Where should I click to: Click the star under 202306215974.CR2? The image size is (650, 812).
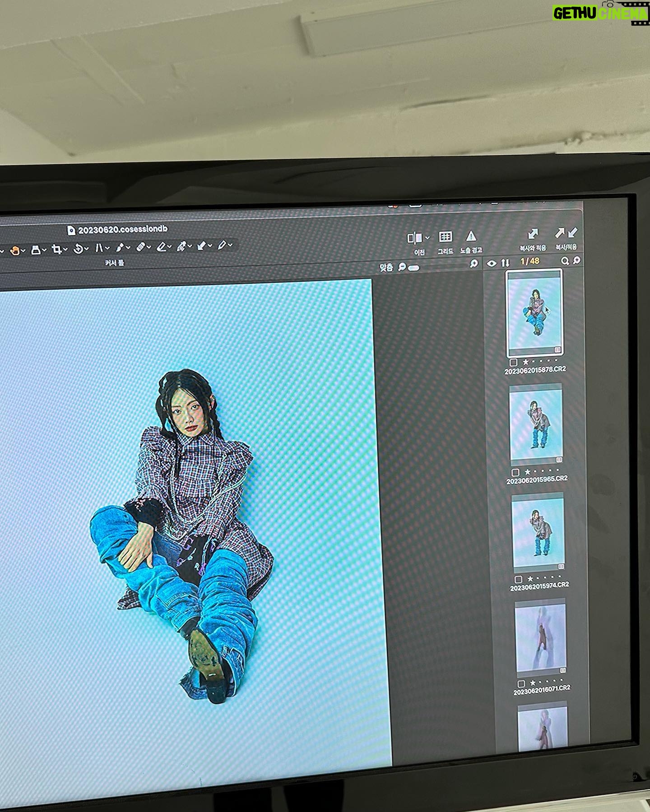point(530,578)
